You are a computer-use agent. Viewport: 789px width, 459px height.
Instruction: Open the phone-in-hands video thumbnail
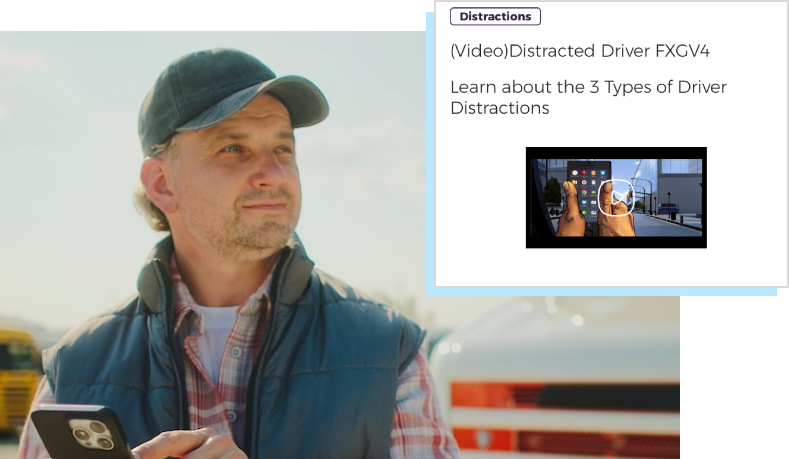[616, 197]
